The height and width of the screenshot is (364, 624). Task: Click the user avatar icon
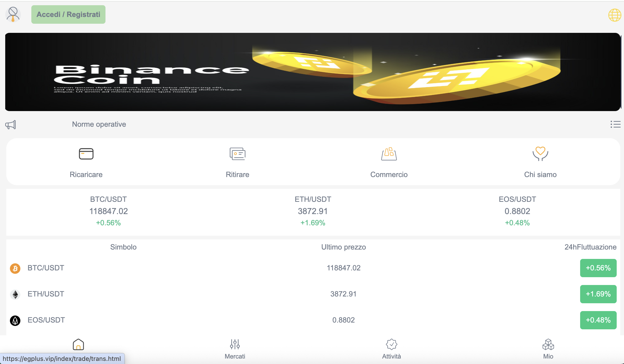pyautogui.click(x=13, y=14)
